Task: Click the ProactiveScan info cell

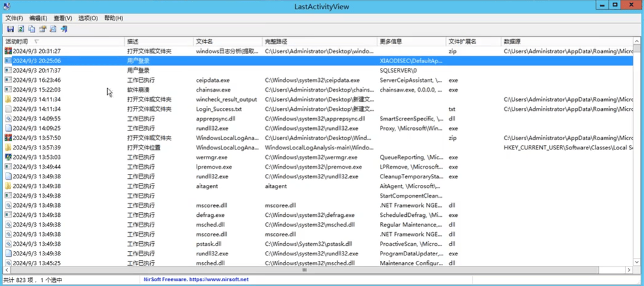Action: pyautogui.click(x=412, y=244)
